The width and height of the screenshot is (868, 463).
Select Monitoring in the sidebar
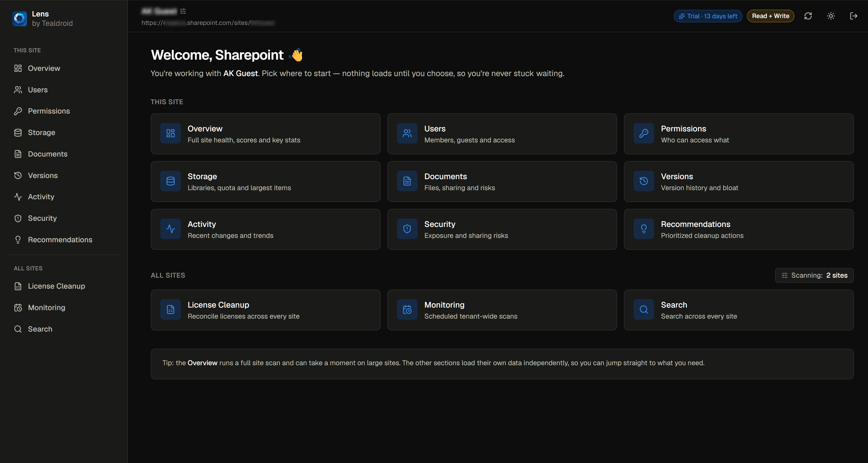tap(64, 308)
